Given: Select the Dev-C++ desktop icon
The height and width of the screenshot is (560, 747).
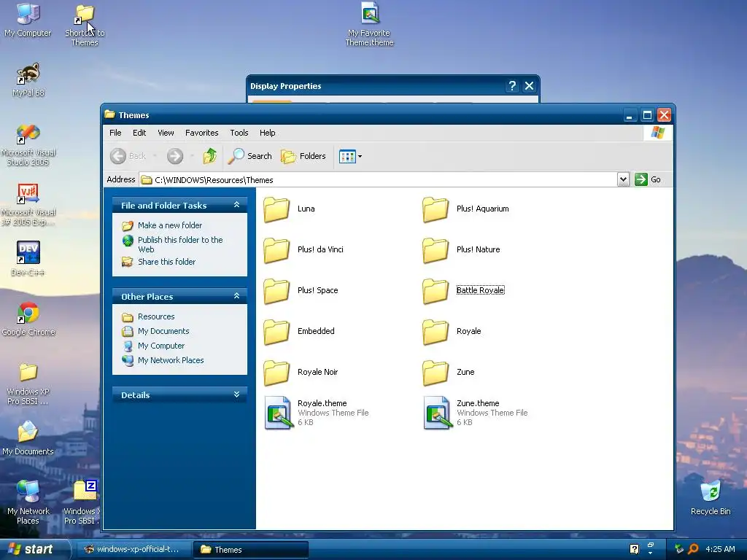Looking at the screenshot, I should point(28,259).
